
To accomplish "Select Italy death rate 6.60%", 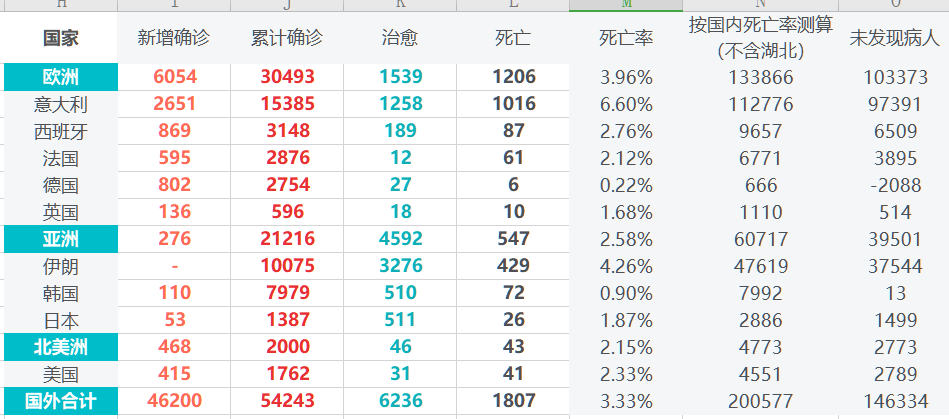I will tap(626, 104).
